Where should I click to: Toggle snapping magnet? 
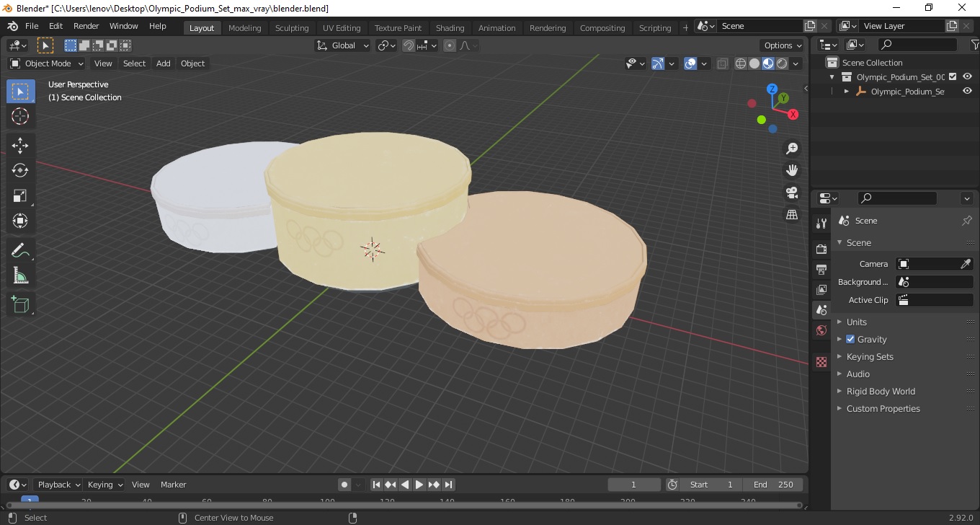[x=409, y=45]
